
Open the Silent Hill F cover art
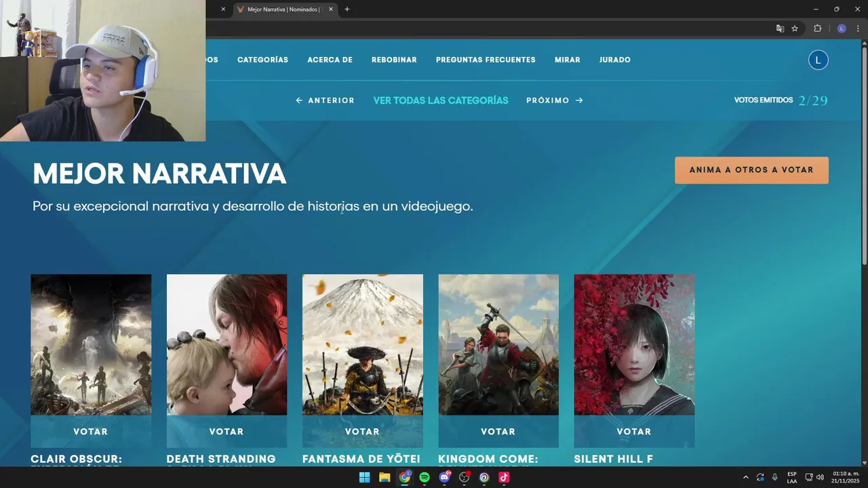coord(634,344)
